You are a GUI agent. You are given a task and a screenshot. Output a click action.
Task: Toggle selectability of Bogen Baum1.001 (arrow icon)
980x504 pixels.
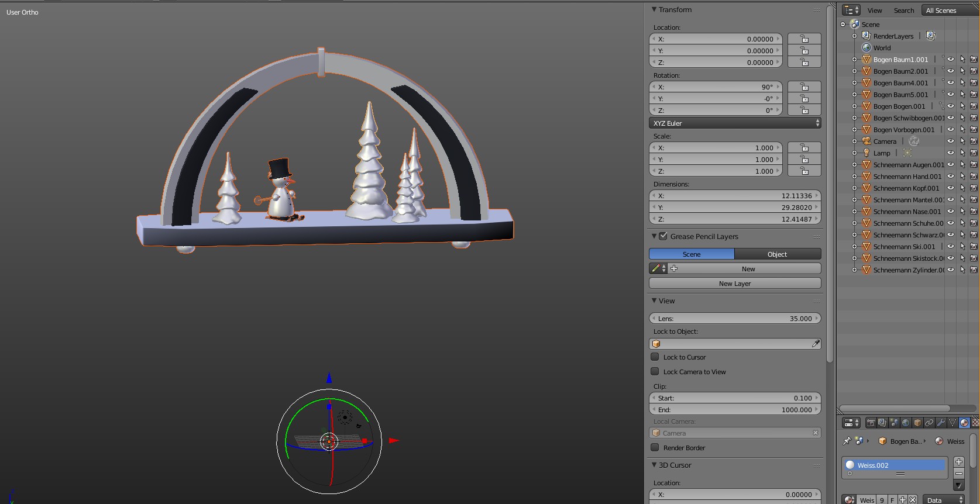coord(962,60)
